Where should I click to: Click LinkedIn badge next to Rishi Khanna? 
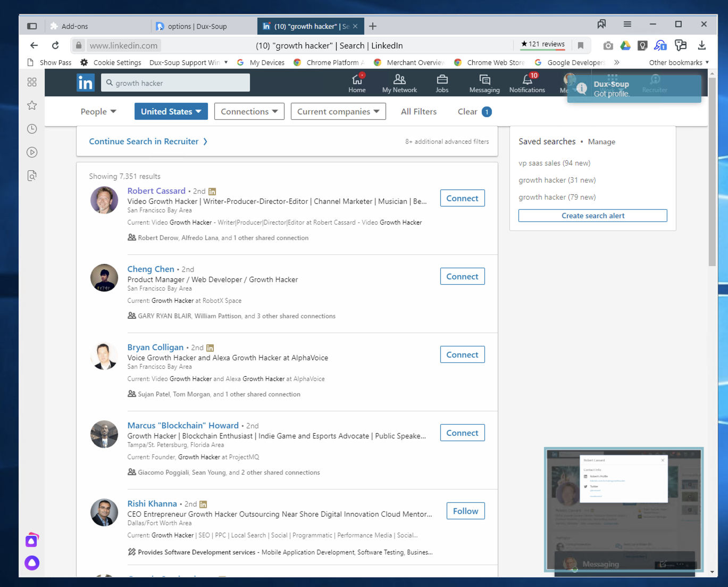(203, 505)
